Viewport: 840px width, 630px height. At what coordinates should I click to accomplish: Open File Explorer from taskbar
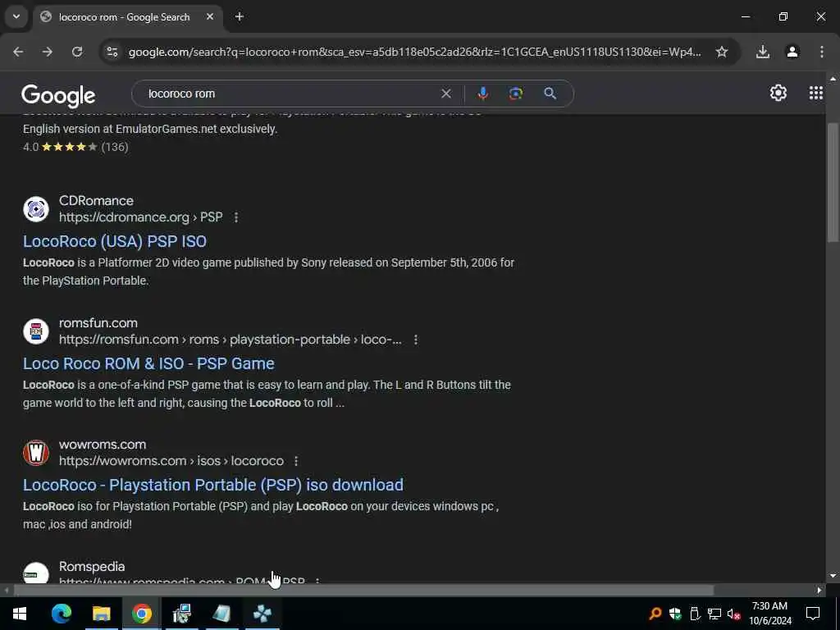click(x=101, y=614)
